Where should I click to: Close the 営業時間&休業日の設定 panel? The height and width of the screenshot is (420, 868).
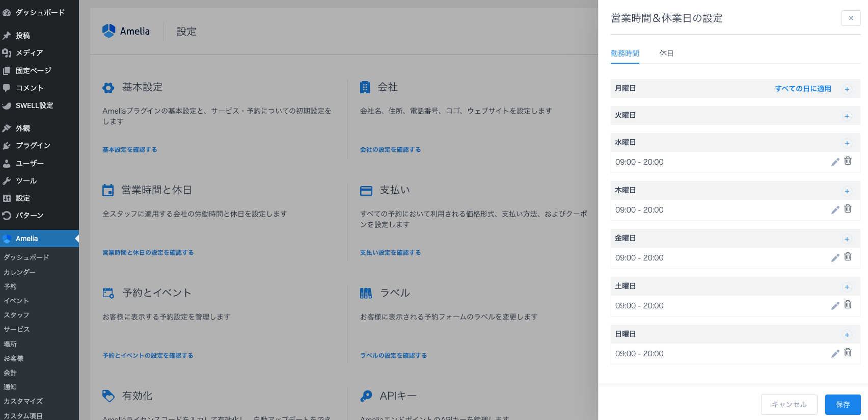click(851, 18)
